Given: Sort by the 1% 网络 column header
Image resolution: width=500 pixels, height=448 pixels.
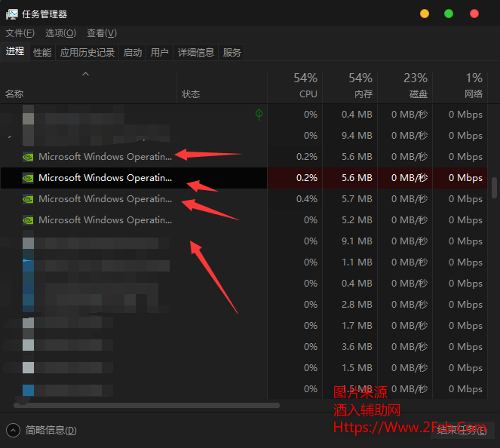Looking at the screenshot, I should pos(459,87).
